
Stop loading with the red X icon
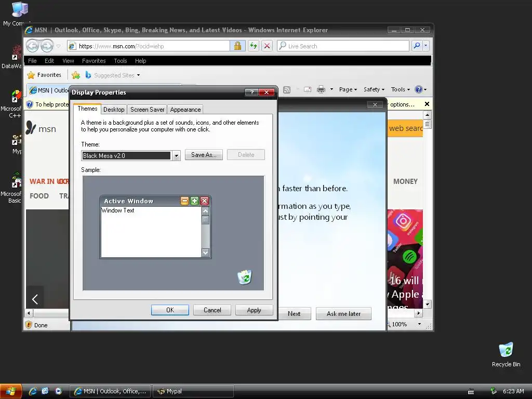tap(268, 46)
